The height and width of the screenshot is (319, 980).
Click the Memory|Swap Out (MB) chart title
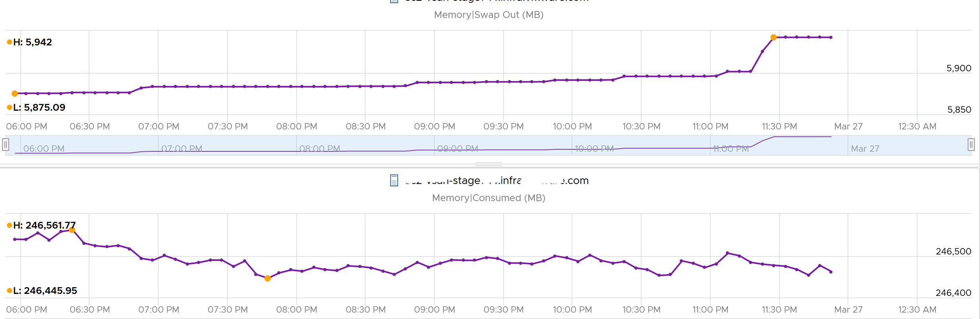coord(489,15)
